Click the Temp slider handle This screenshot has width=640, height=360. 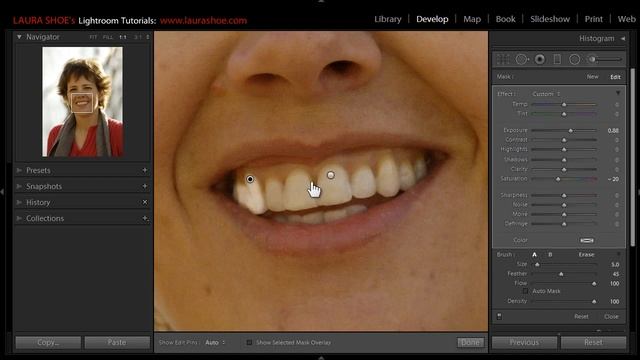[564, 105]
